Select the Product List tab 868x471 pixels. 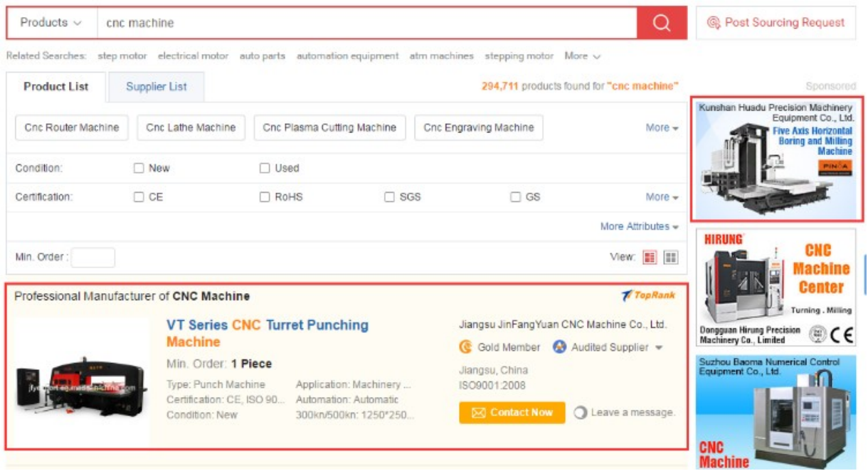point(56,87)
